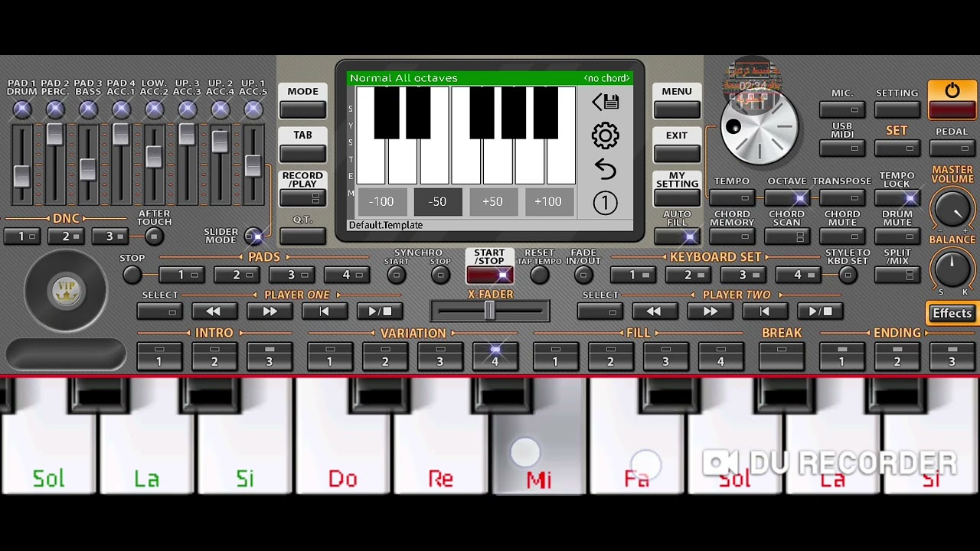The image size is (980, 551).
Task: Toggle the Start/Stop button
Action: (489, 275)
